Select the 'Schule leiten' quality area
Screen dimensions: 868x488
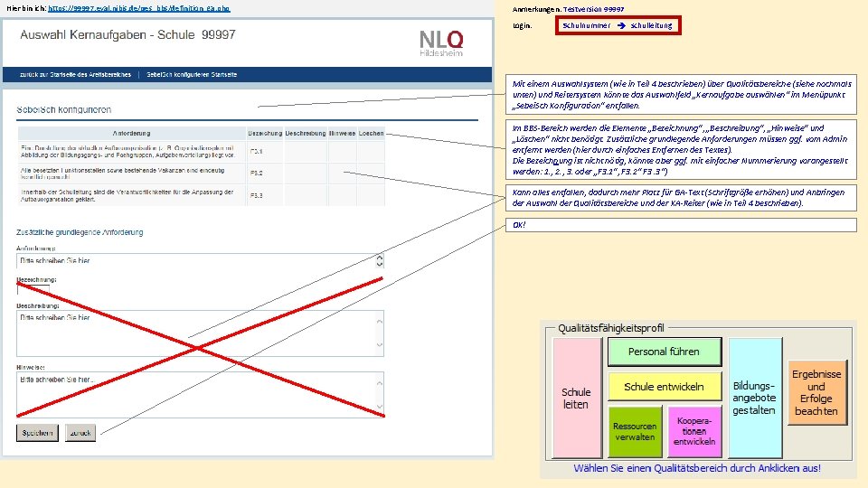[577, 398]
